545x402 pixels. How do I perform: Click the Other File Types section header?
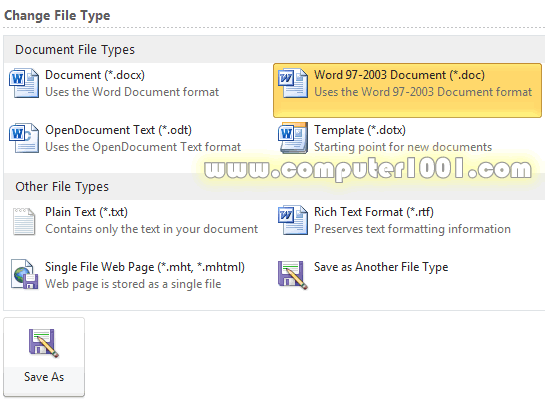(62, 187)
